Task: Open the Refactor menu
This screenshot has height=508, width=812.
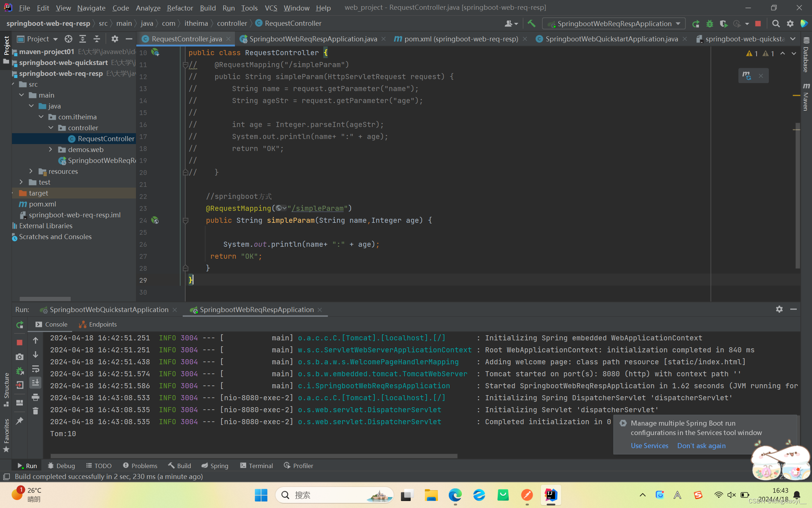Action: click(180, 8)
